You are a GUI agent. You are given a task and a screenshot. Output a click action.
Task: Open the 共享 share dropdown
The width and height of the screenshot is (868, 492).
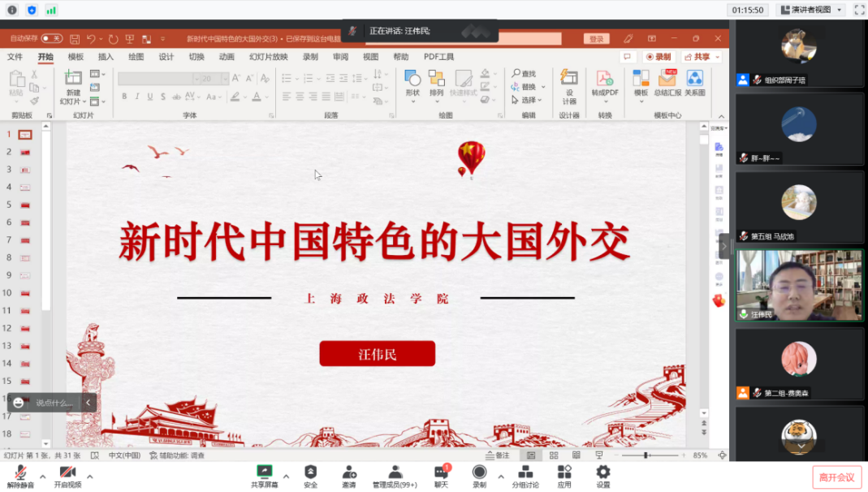coord(701,57)
